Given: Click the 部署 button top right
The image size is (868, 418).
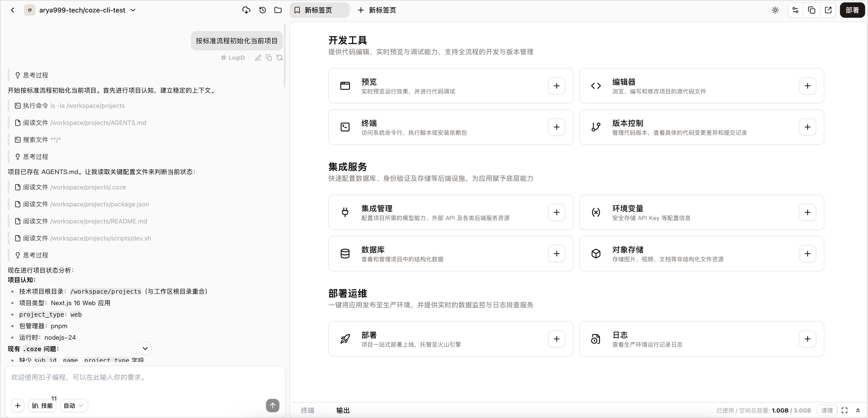Looking at the screenshot, I should (852, 10).
